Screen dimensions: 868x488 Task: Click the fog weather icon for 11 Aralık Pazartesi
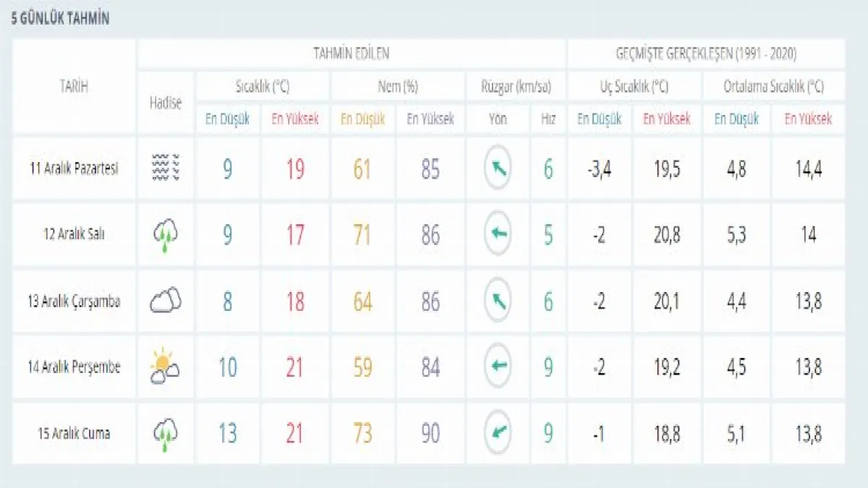(x=166, y=168)
